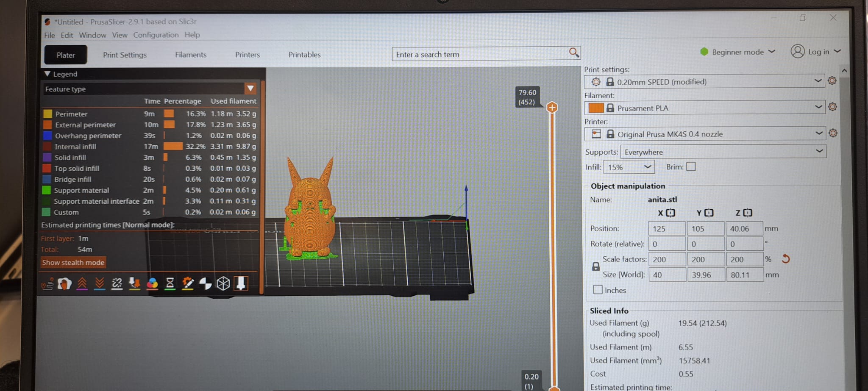
Task: Click the Size Z field 80.11
Action: click(x=745, y=275)
